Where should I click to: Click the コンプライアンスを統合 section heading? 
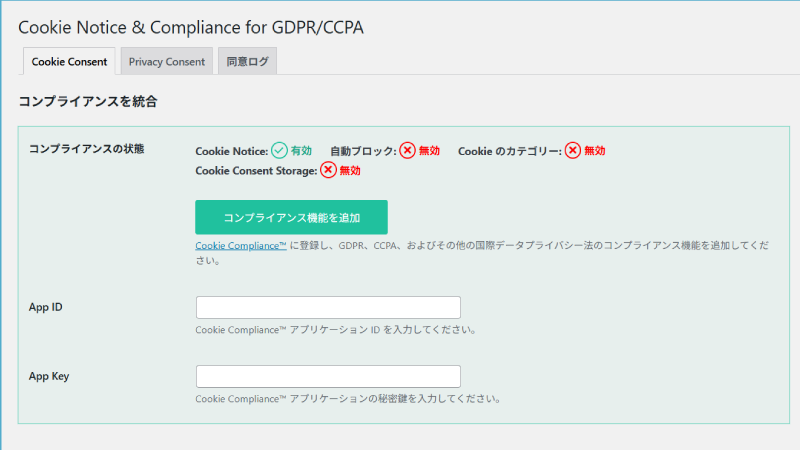(x=88, y=101)
